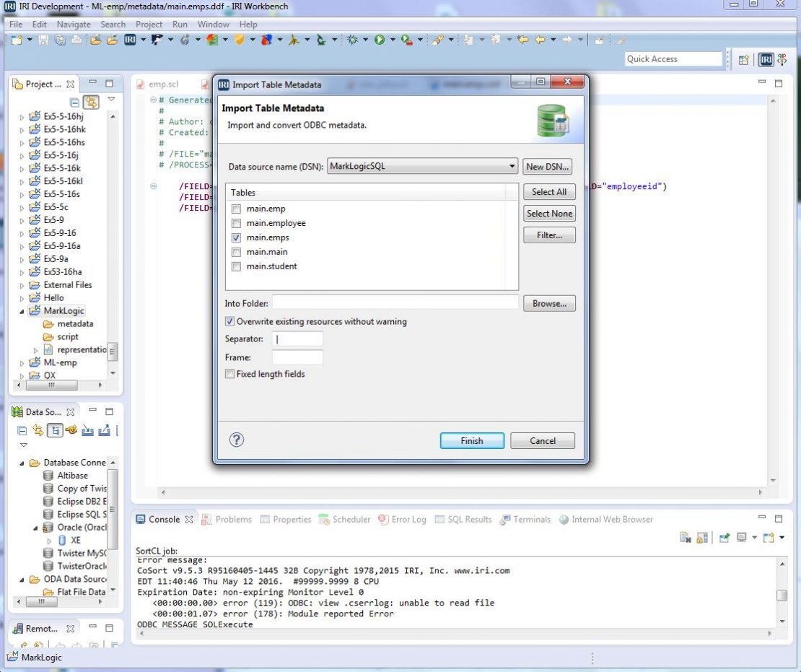This screenshot has height=672, width=801.
Task: Click the Save toolbar icon
Action: coord(44,40)
